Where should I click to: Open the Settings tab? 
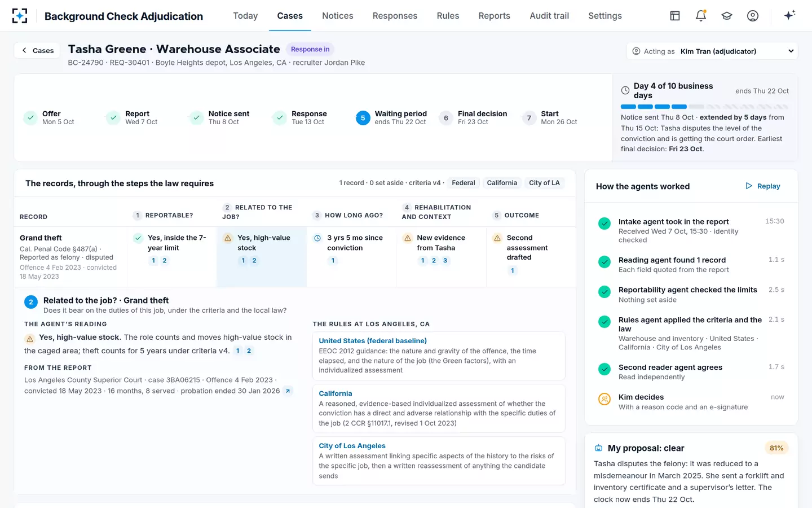point(605,16)
